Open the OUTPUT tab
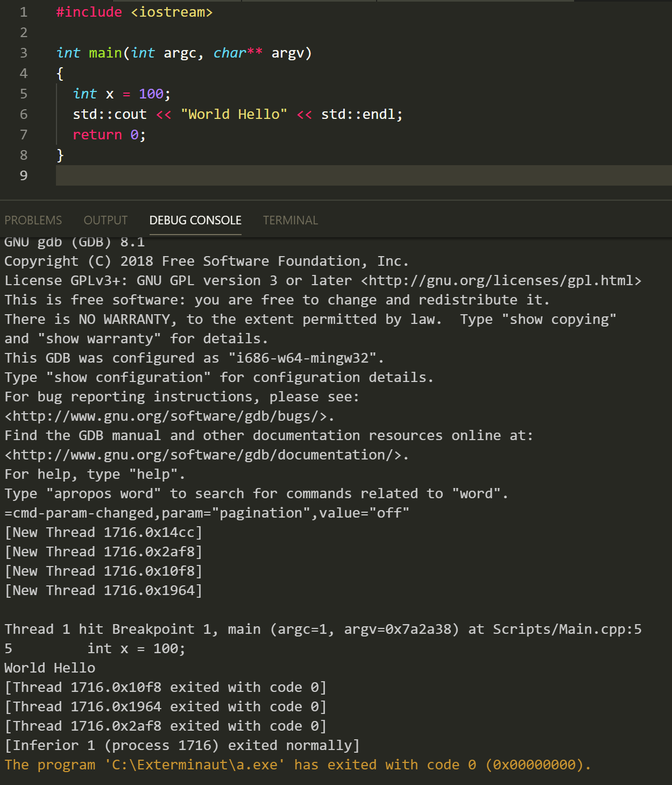Screen dimensions: 672x785 point(105,220)
